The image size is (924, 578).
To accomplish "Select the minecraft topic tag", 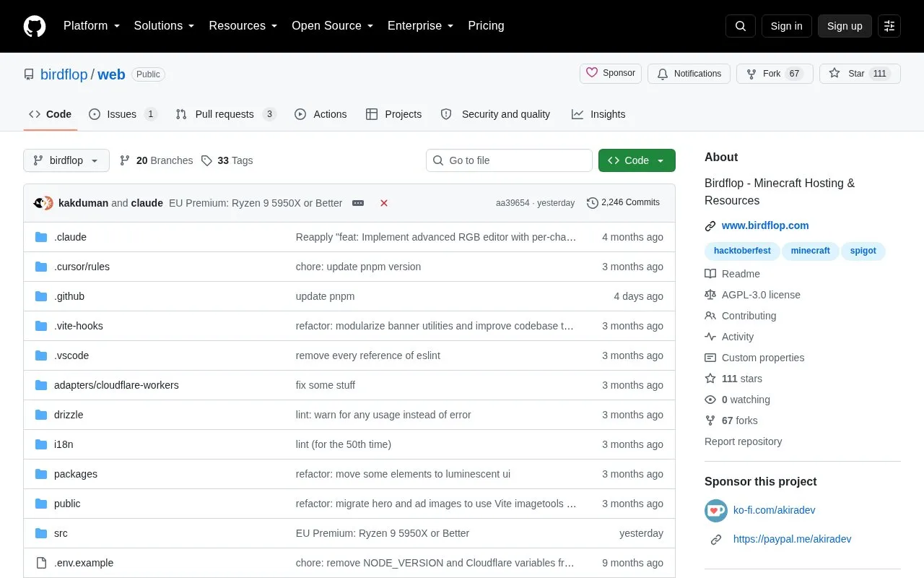I will (810, 251).
